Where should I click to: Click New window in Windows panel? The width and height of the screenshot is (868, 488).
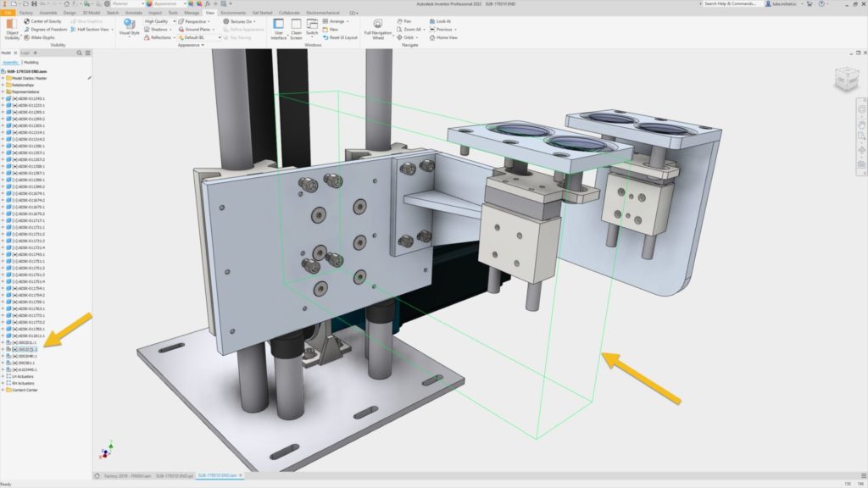[331, 30]
